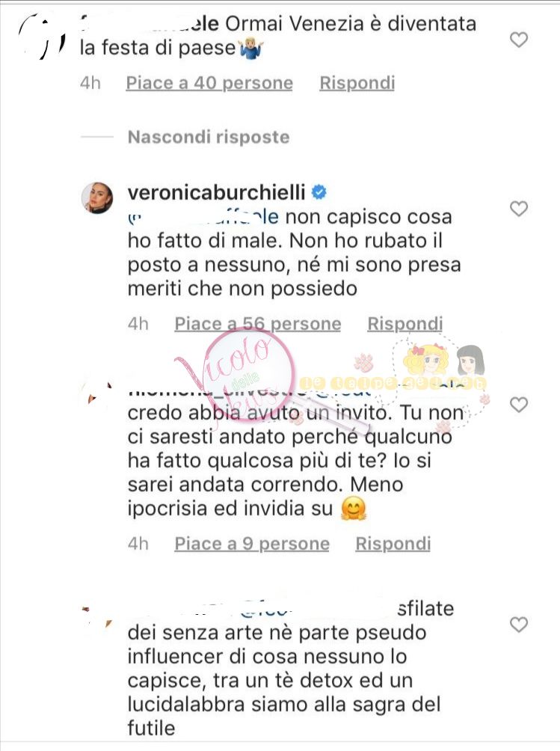This screenshot has width=560, height=751.
Task: Open avatar of the top commenter
Action: [x=40, y=36]
